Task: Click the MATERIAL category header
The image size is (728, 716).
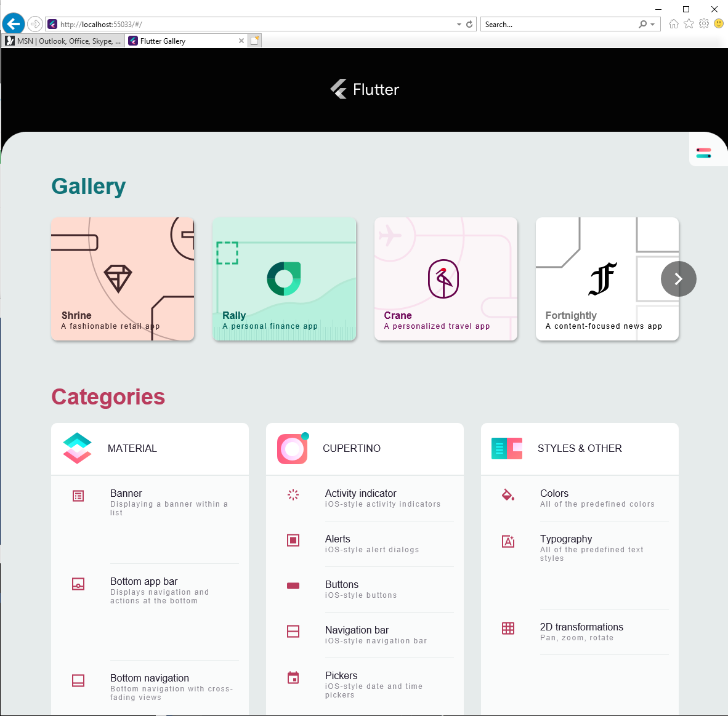Action: 150,448
